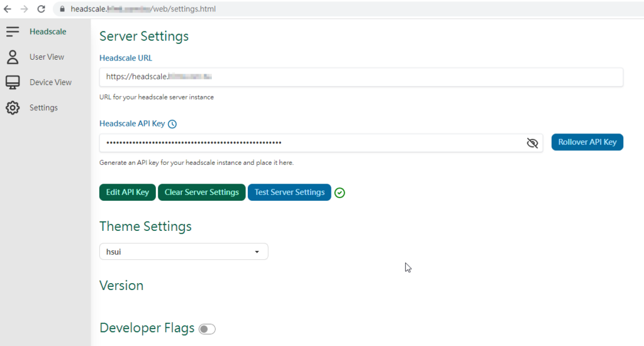The height and width of the screenshot is (346, 644).
Task: Go to User View label
Action: click(47, 57)
